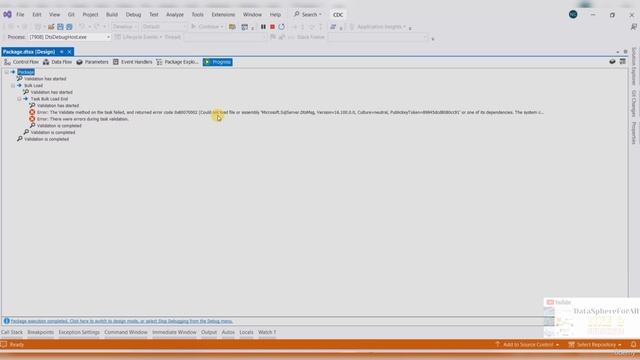The height and width of the screenshot is (360, 640).
Task: Open the Output window tab
Action: (x=209, y=332)
